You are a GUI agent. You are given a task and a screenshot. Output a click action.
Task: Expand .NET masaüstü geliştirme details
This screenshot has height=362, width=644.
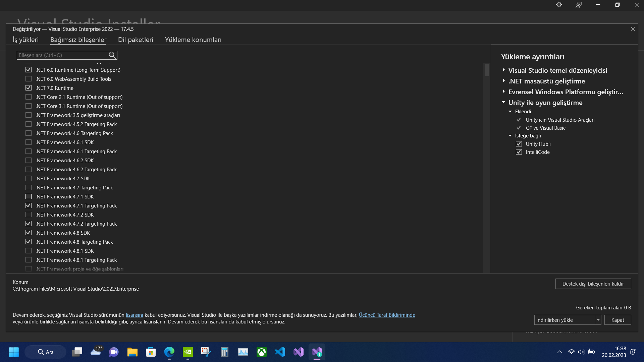(504, 81)
